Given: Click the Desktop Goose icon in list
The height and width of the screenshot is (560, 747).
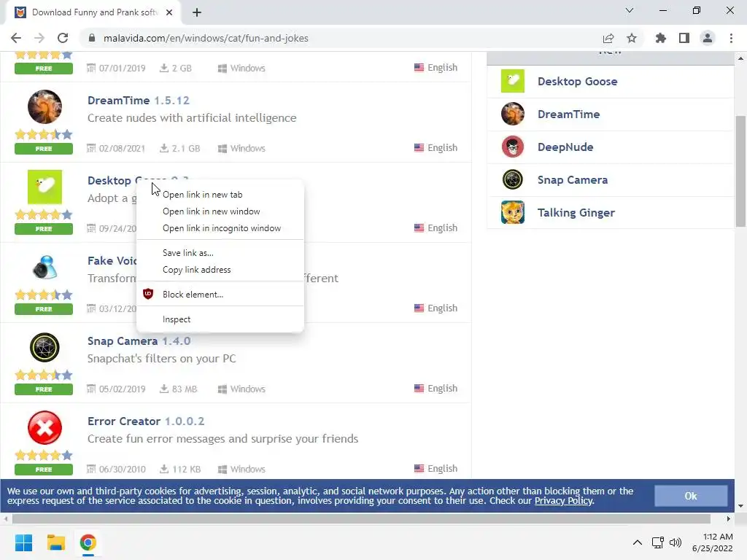Looking at the screenshot, I should point(44,187).
